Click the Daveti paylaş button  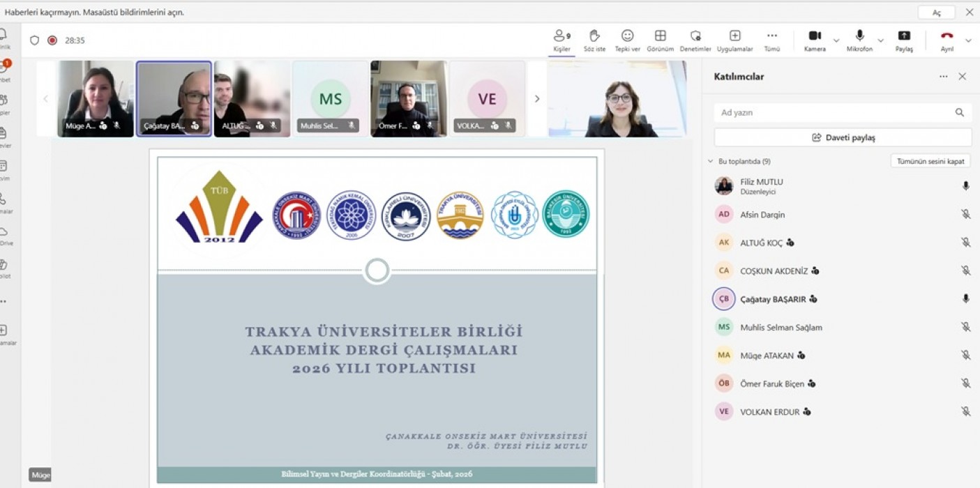843,137
